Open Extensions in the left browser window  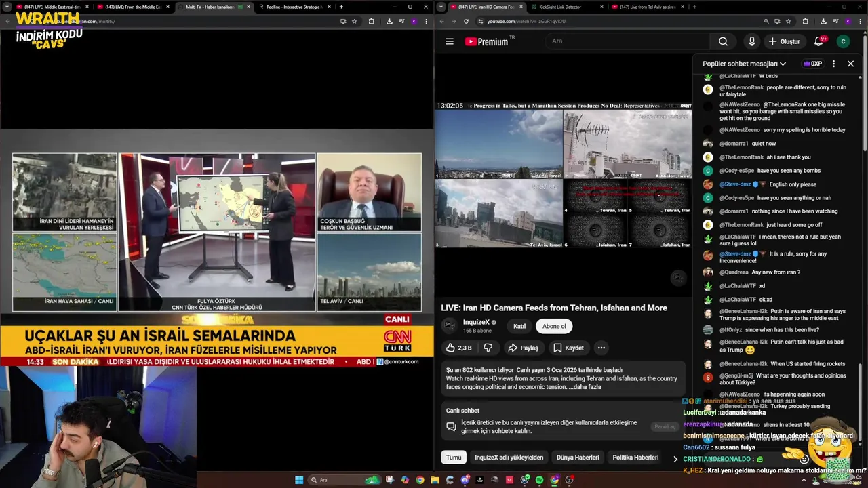371,21
